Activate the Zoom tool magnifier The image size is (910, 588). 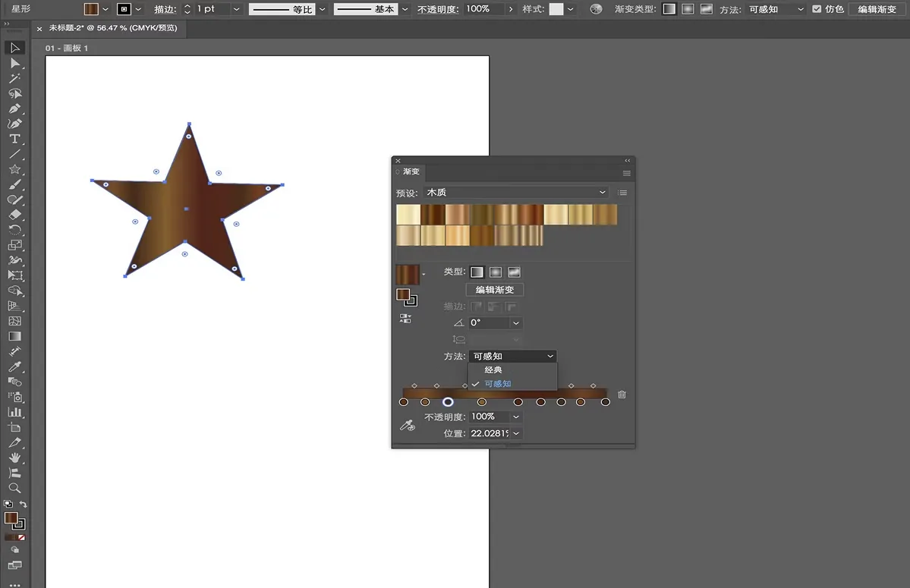coord(14,488)
